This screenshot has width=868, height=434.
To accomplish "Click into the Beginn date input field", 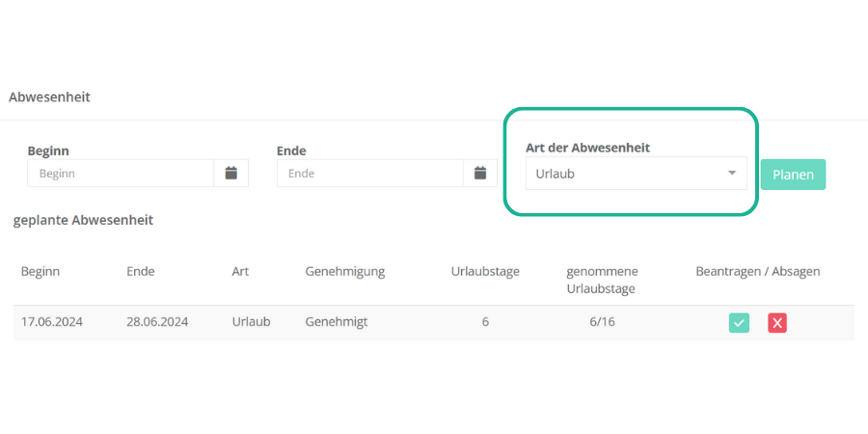I will point(121,174).
